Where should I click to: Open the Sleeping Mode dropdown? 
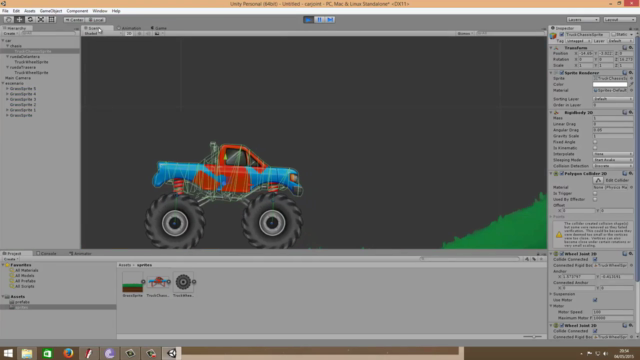[x=613, y=160]
